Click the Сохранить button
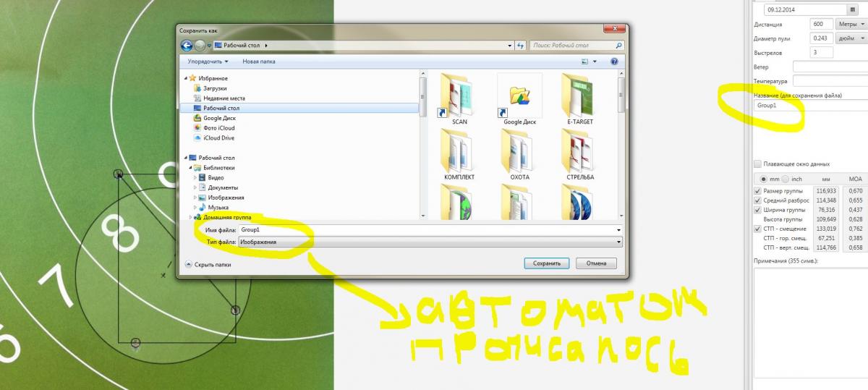 point(546,263)
